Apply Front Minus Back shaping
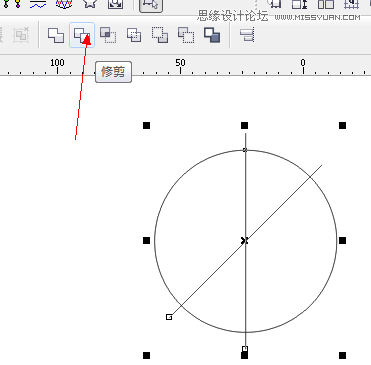This screenshot has height=365, width=371. (160, 35)
